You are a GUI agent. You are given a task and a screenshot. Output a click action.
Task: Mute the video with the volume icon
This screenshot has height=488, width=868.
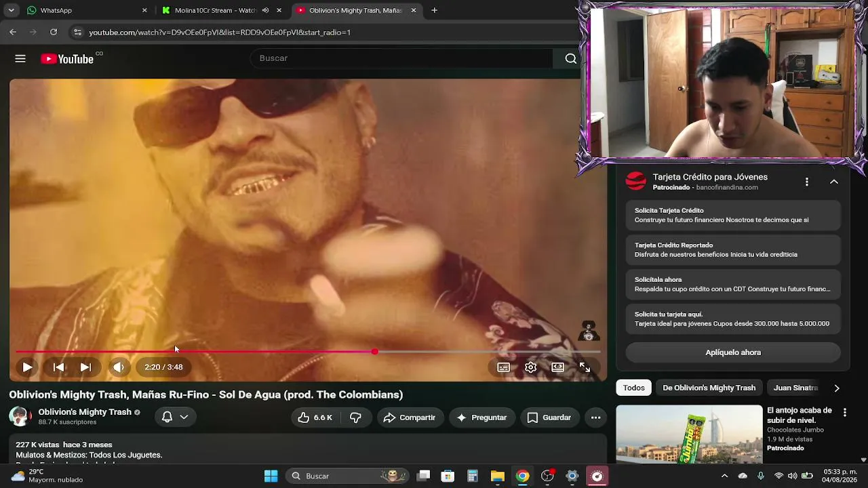[x=119, y=367]
